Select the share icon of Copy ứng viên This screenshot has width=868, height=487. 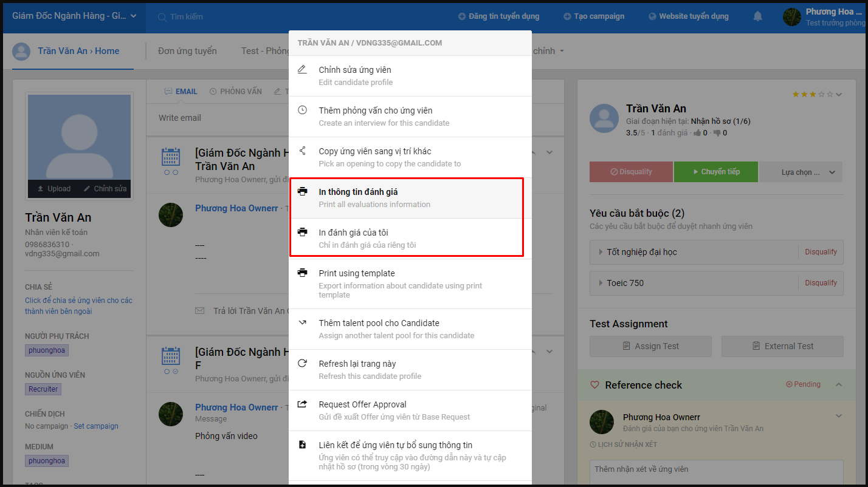point(302,151)
